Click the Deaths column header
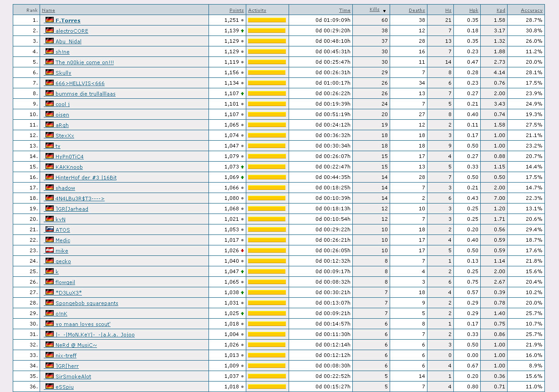 coord(417,10)
